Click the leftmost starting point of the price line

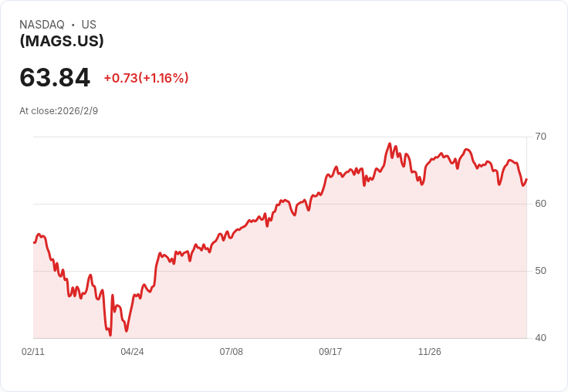tap(34, 242)
